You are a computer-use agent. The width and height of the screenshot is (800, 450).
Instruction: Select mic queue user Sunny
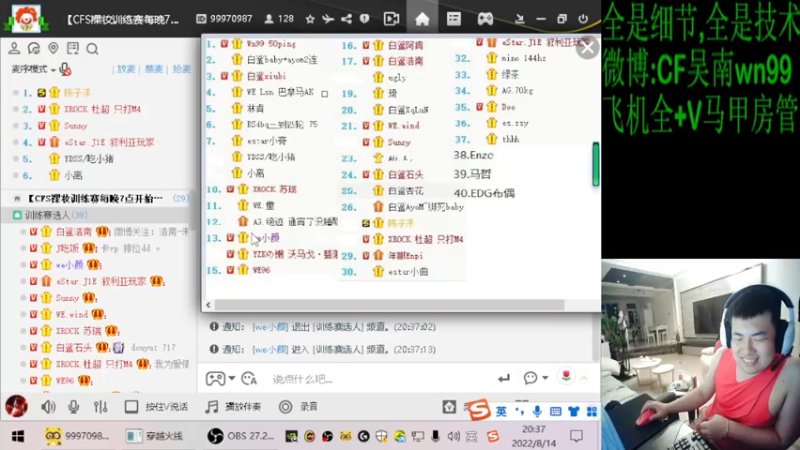coord(76,126)
